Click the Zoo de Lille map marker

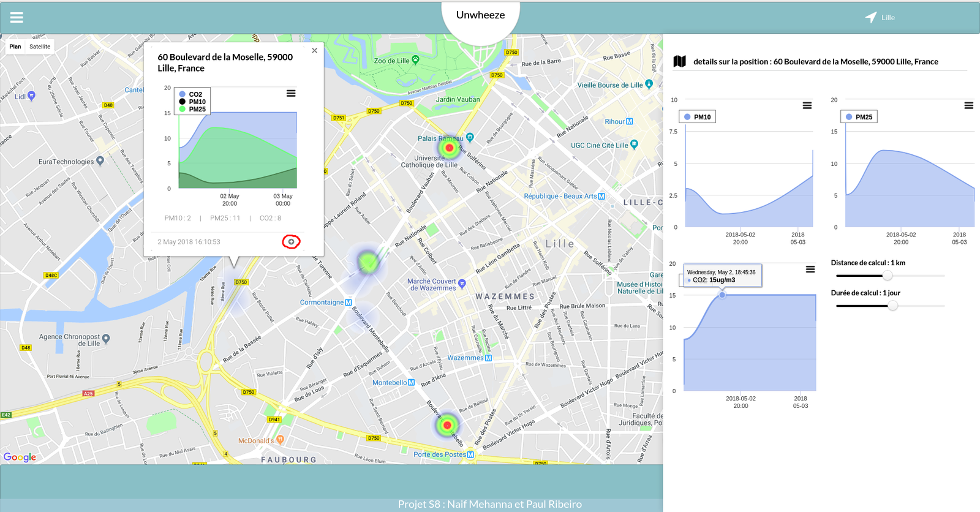coord(416,60)
